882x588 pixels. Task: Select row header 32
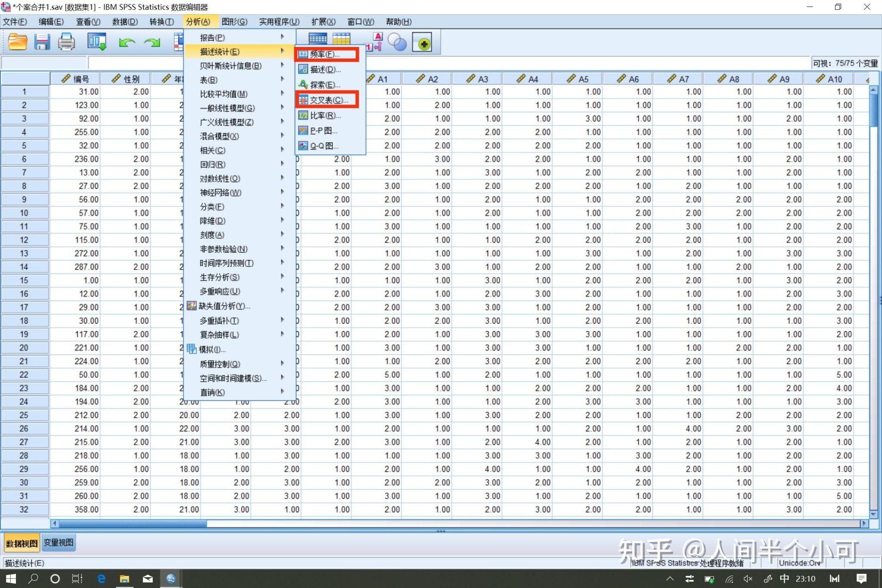point(25,510)
